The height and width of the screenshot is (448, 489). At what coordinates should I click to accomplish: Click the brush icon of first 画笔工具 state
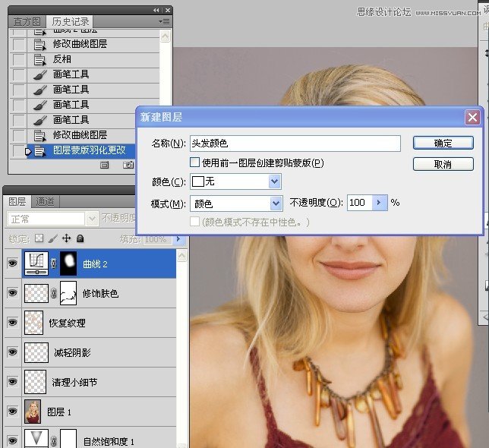point(39,75)
